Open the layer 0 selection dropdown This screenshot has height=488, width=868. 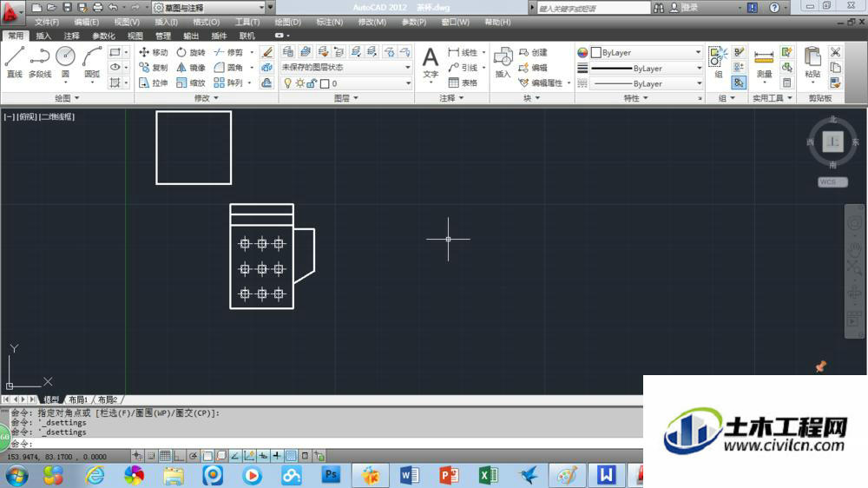[346, 83]
